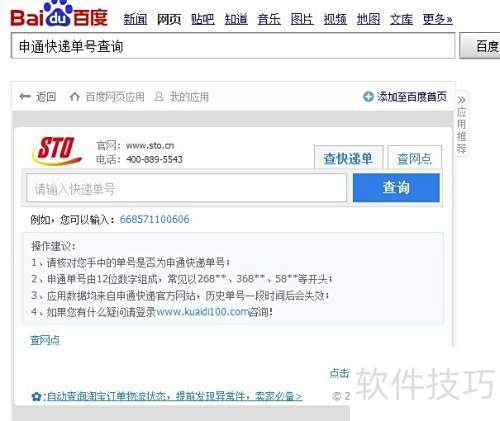
Task: Click the 查网点 link at bottom left
Action: (45, 340)
